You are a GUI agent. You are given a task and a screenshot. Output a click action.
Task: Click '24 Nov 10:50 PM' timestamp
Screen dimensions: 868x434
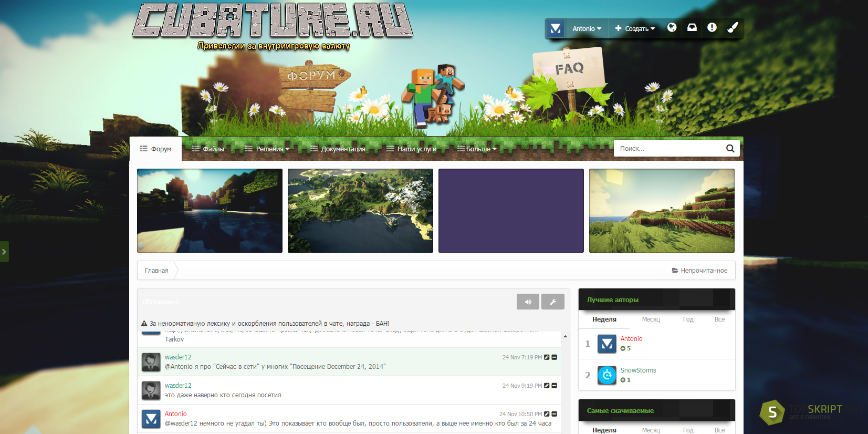[520, 414]
